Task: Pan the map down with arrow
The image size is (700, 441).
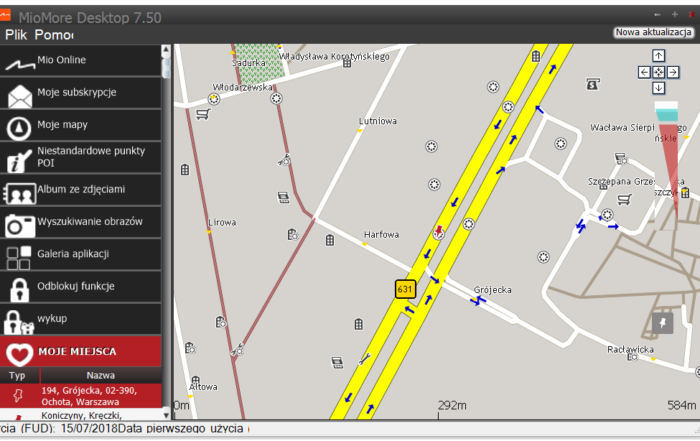Action: [658, 88]
